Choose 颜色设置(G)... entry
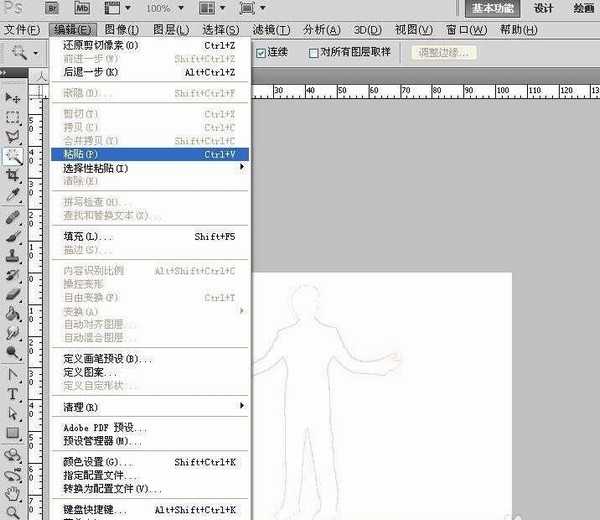This screenshot has height=520, width=600. 150,462
